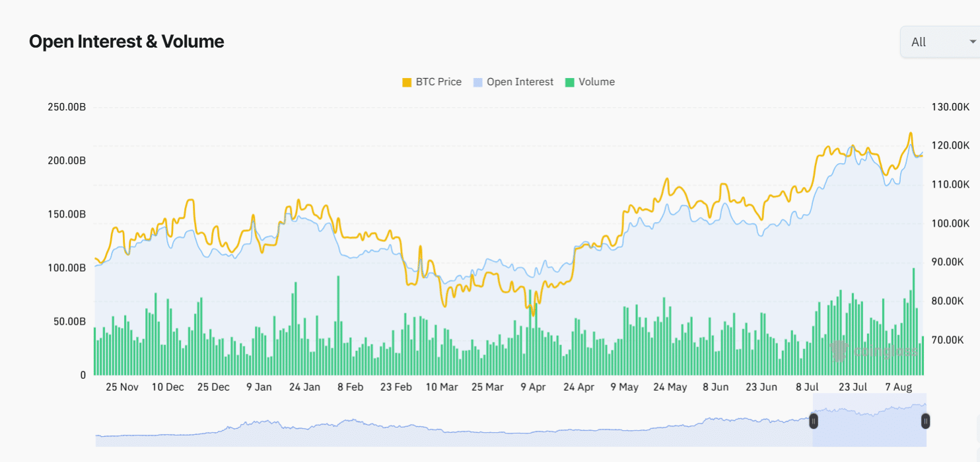Click the left range handle on the minimap
This screenshot has height=462, width=980.
click(814, 421)
